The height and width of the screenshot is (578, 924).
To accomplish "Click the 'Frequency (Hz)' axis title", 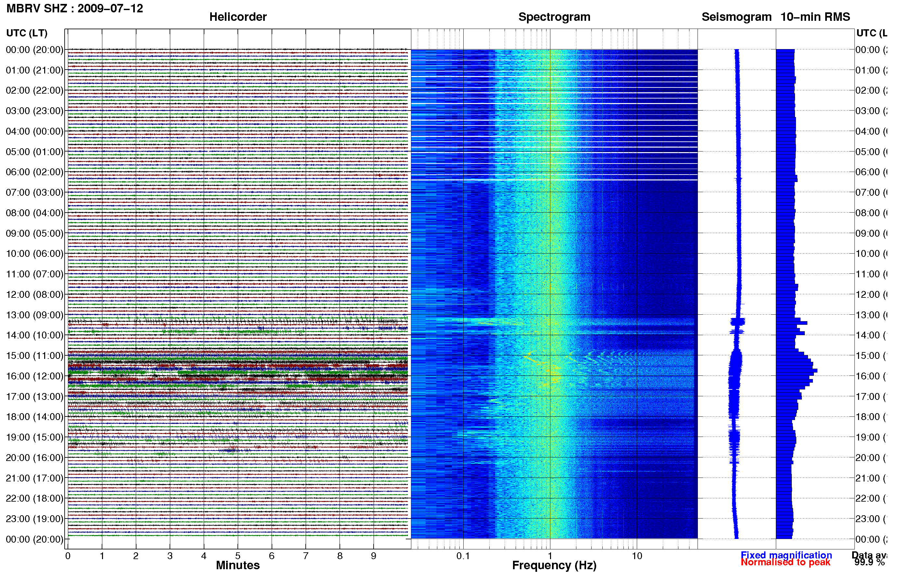I will 554,565.
